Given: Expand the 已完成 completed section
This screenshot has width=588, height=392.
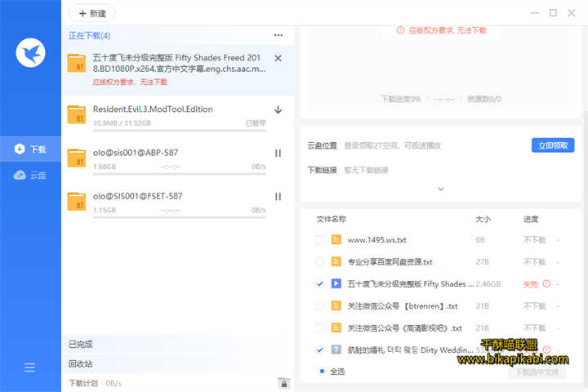Looking at the screenshot, I should tap(81, 344).
